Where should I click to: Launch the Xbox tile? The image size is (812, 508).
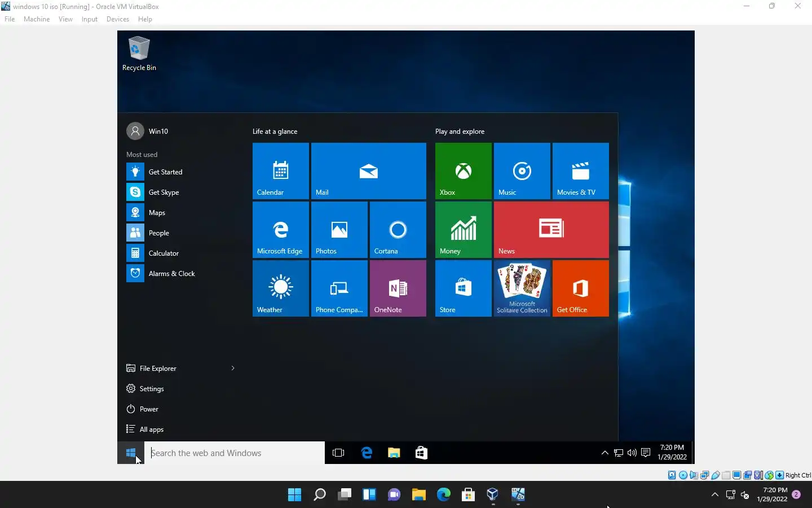(x=464, y=171)
